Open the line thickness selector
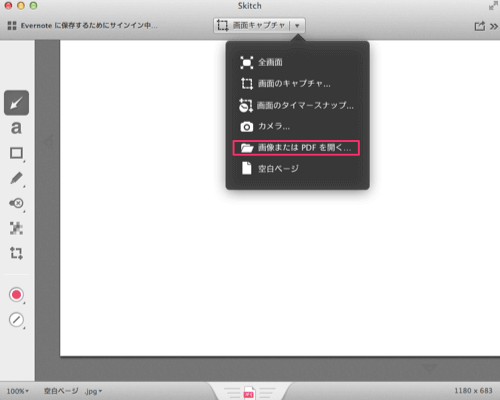Screen dimensions: 500x400 pyautogui.click(x=16, y=320)
